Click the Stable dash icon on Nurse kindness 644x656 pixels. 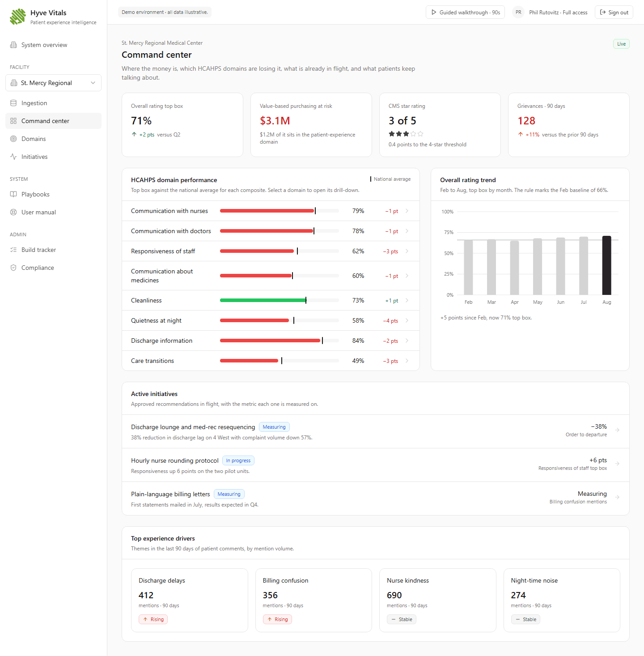394,619
